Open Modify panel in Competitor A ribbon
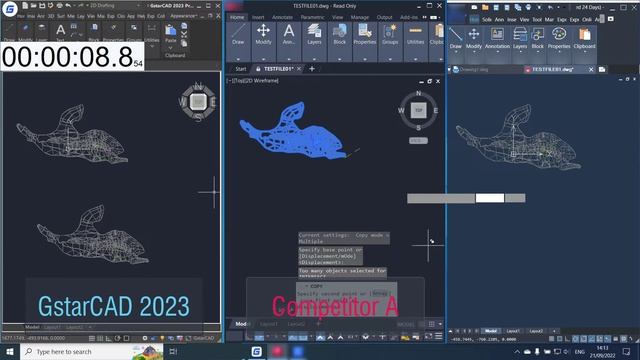Image resolution: width=640 pixels, height=360 pixels. [263, 35]
